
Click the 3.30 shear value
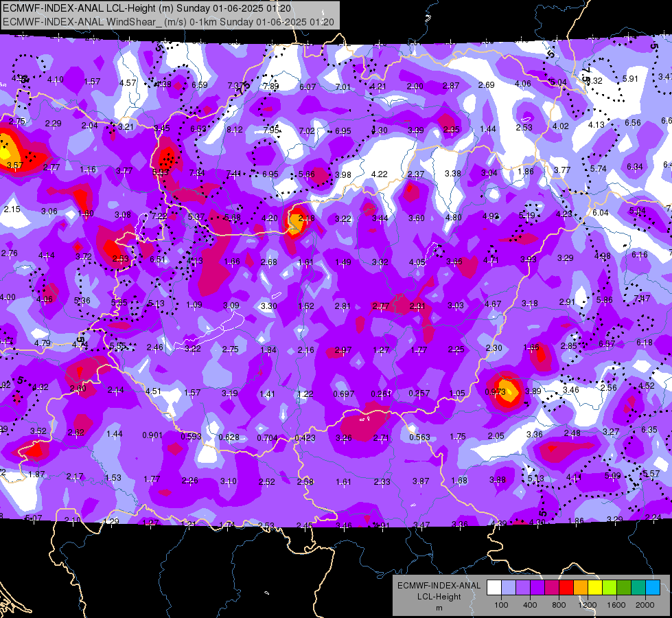[x=268, y=306]
